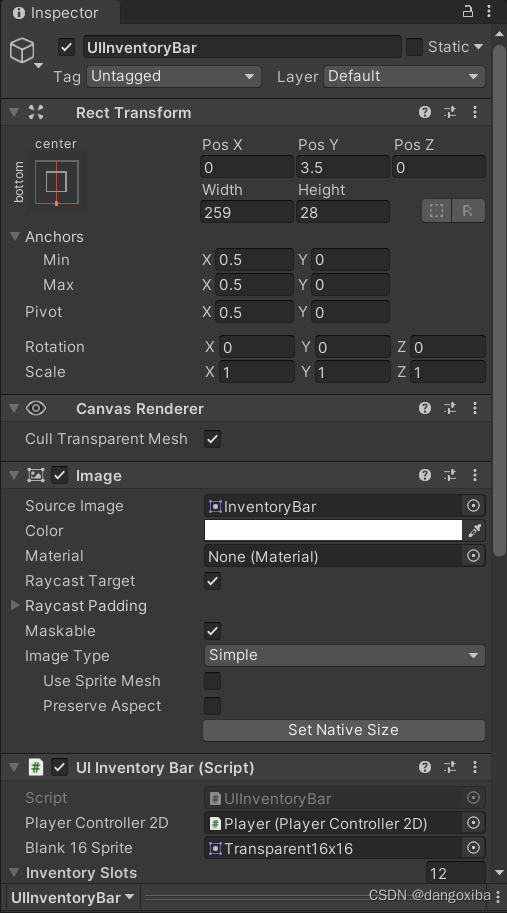Image resolution: width=507 pixels, height=913 pixels.
Task: Uncheck Cull Transparent Mesh
Action: point(212,439)
